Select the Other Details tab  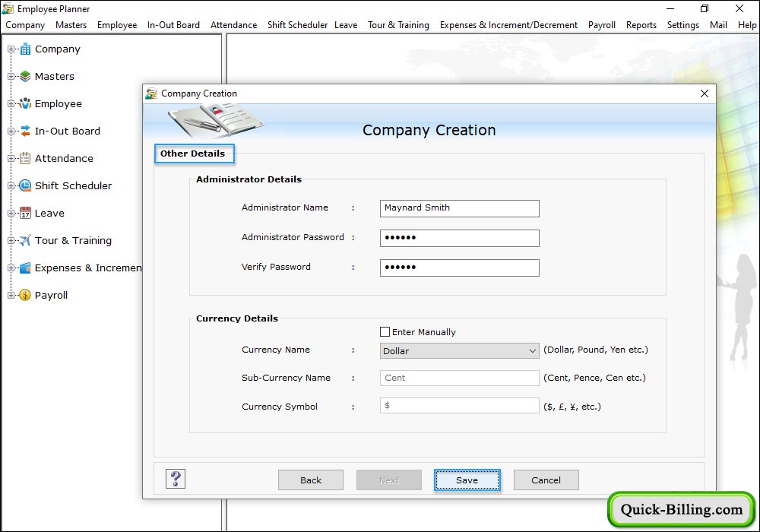[195, 154]
